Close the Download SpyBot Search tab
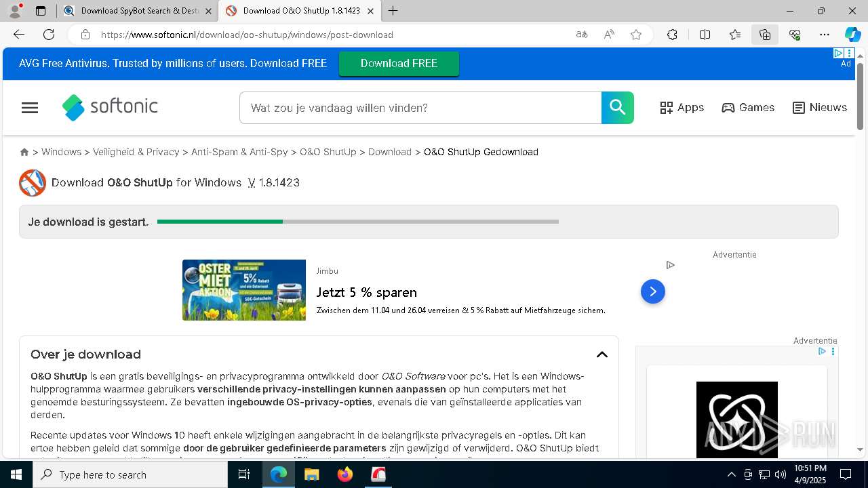868x488 pixels. pos(208,11)
